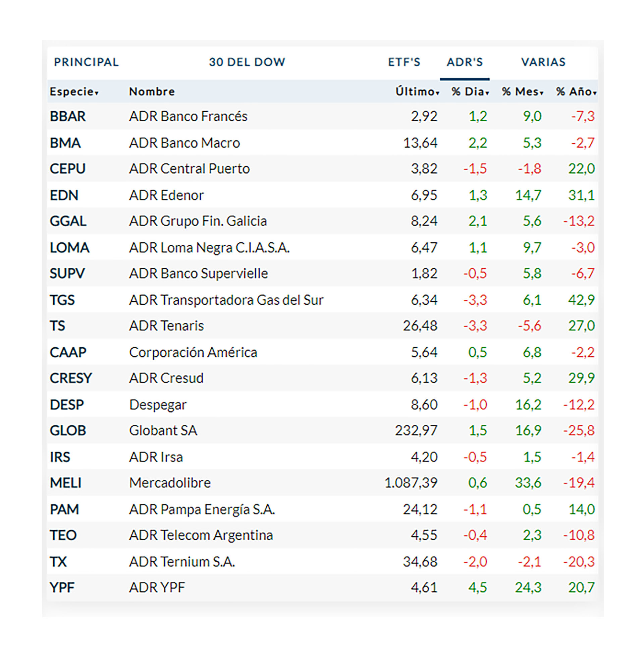The image size is (644, 652).
Task: Open ADR Banco Supervielle name
Action: pyautogui.click(x=199, y=274)
